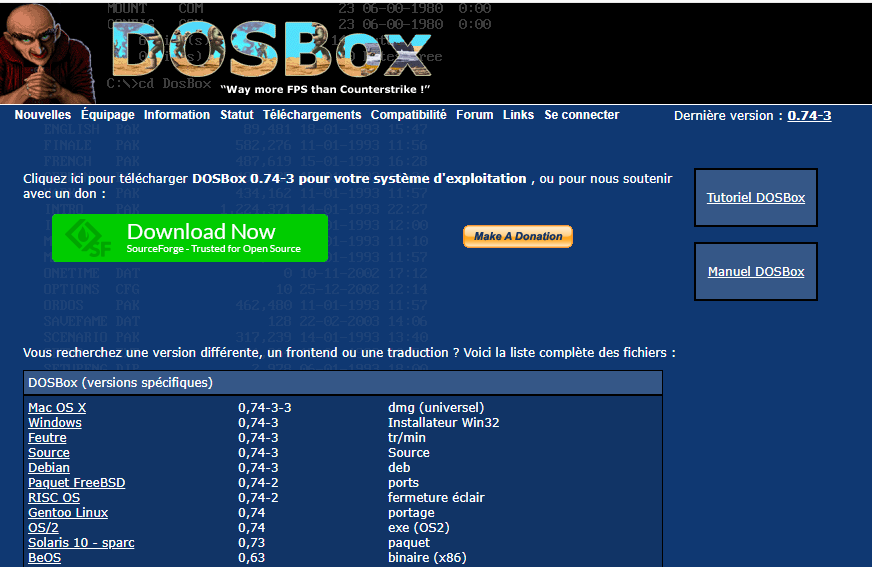
Task: Click the 'Dernière version :' label
Action: pyautogui.click(x=729, y=116)
